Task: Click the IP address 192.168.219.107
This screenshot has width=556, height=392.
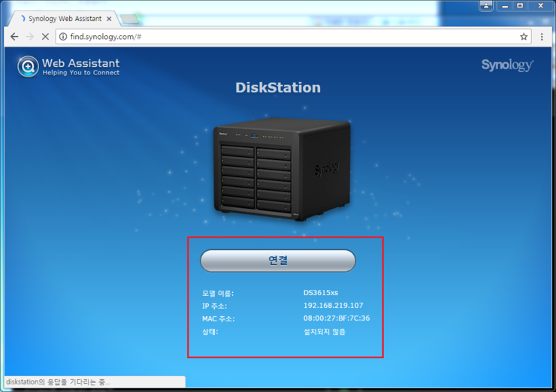Action: click(334, 305)
